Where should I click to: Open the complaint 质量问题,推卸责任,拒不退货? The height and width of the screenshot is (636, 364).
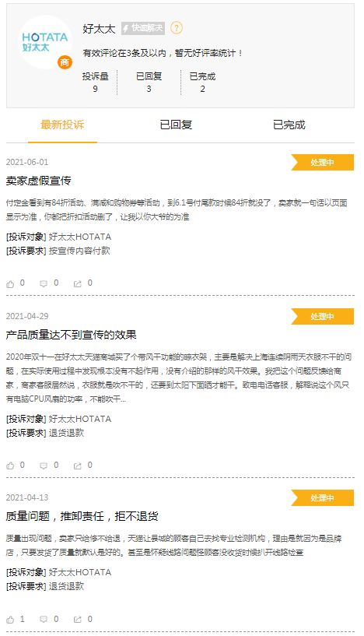tap(82, 516)
